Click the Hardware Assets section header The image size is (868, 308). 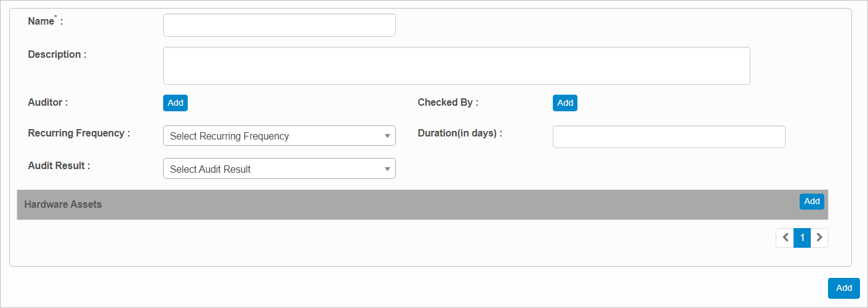(63, 205)
